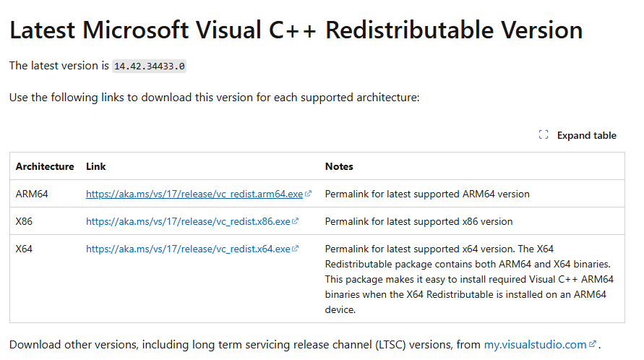Click the X86 architecture cell

24,221
